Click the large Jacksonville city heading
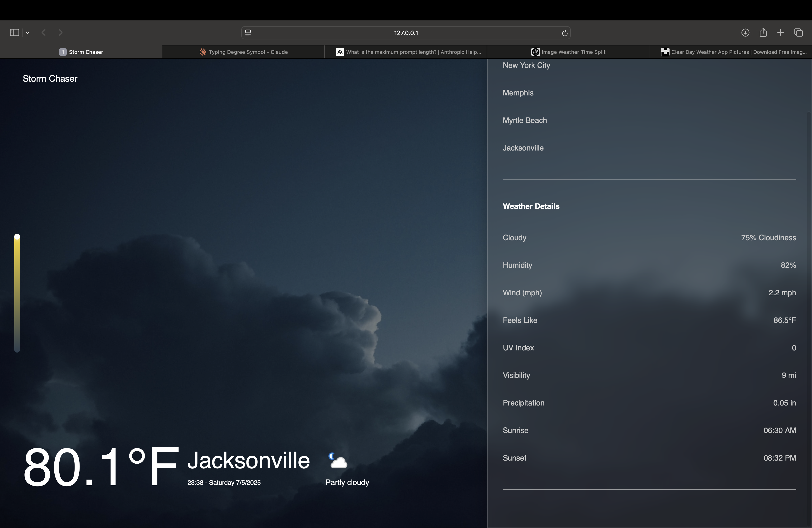 pyautogui.click(x=248, y=460)
